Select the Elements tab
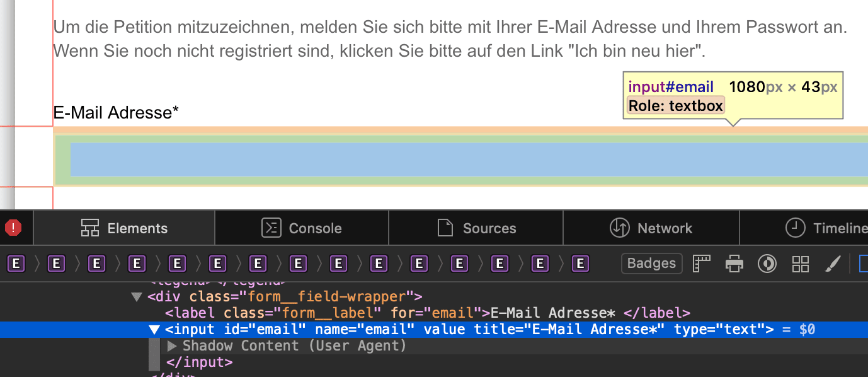The height and width of the screenshot is (377, 868). (124, 228)
